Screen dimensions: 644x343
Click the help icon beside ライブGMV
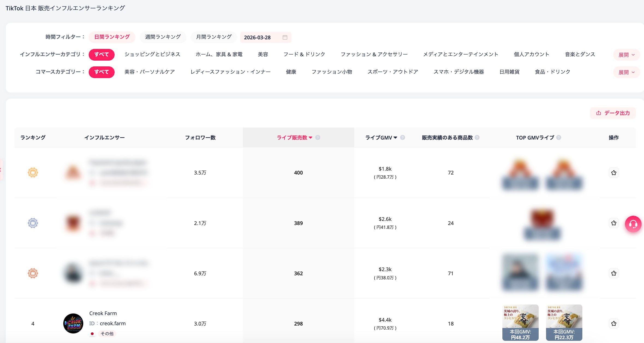[402, 138]
